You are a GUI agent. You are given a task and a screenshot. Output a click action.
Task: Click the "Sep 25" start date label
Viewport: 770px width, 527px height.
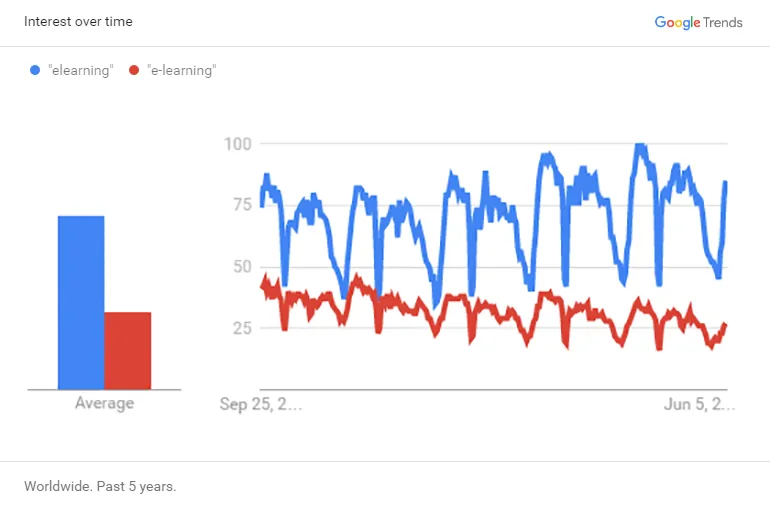pos(261,404)
